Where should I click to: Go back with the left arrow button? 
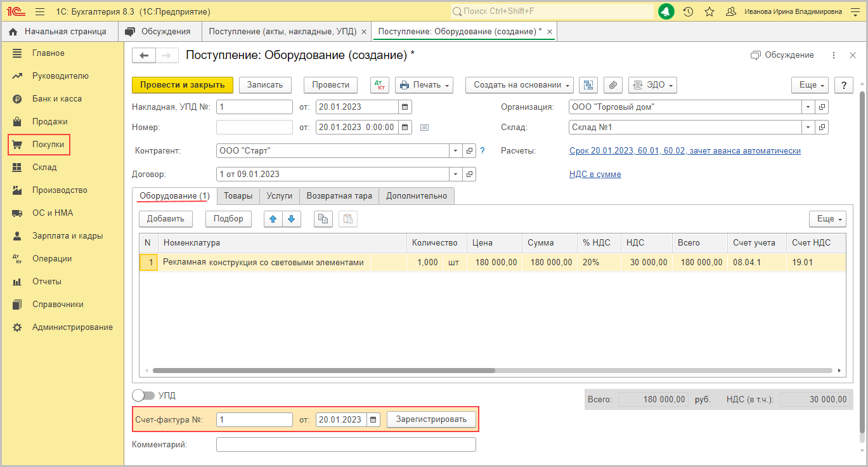[144, 56]
